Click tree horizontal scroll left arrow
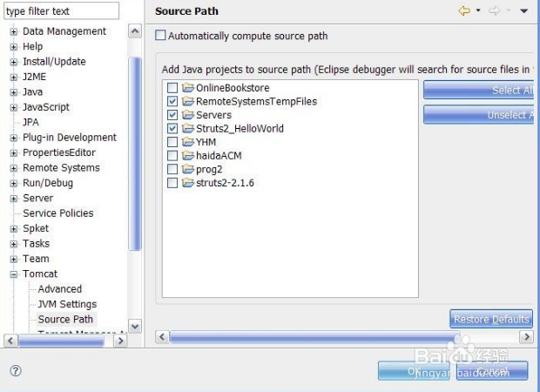This screenshot has width=540, height=392. (x=10, y=341)
